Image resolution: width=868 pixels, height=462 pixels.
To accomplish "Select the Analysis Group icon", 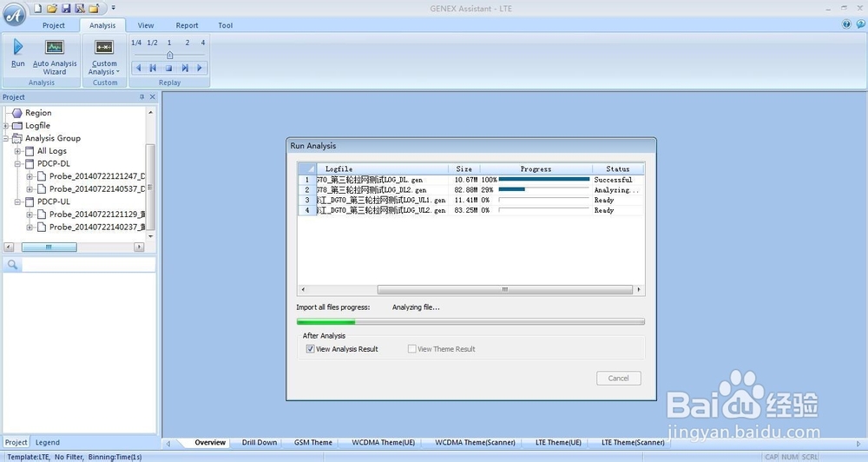I will click(x=17, y=138).
